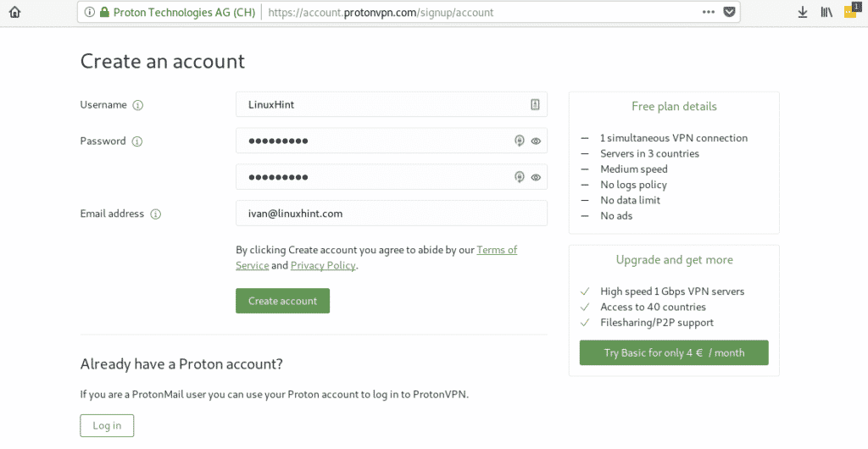Focus the Email address input field
This screenshot has height=449, width=868.
pos(392,213)
